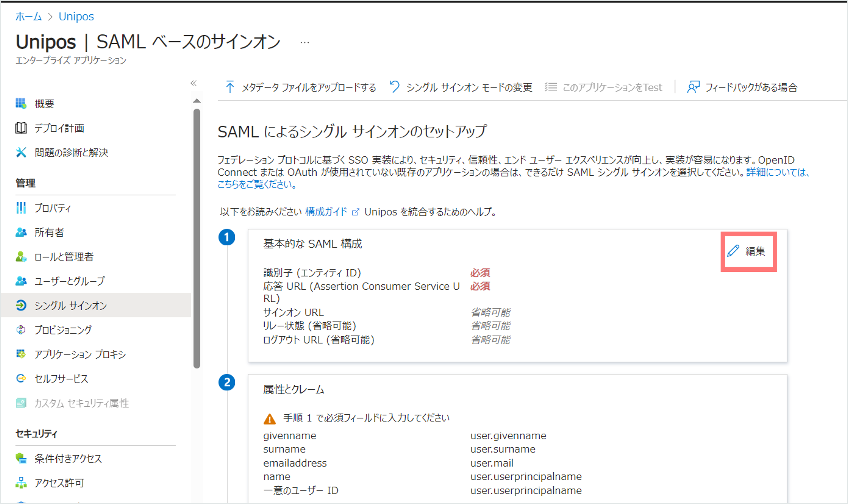
Task: Click the user.givenname value
Action: [508, 436]
